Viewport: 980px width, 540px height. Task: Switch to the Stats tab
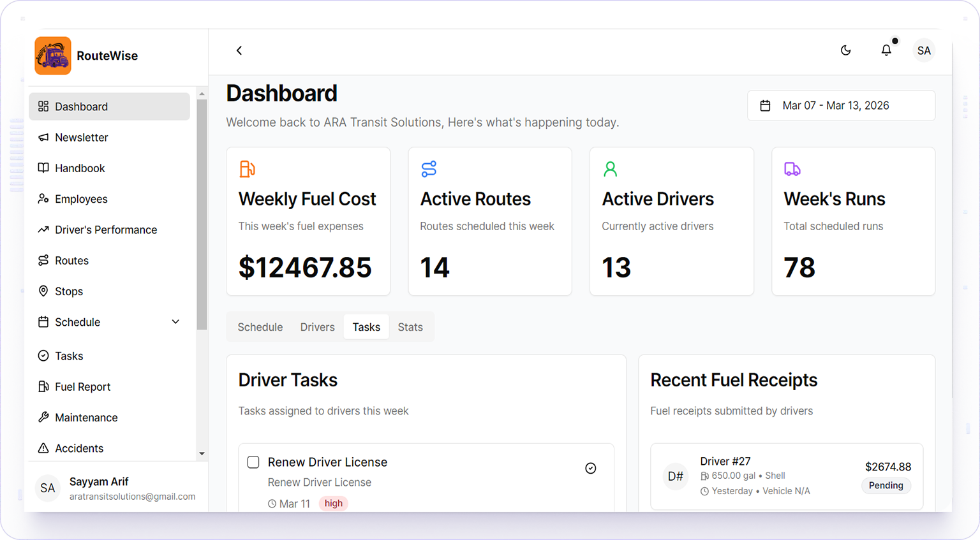[x=410, y=327]
